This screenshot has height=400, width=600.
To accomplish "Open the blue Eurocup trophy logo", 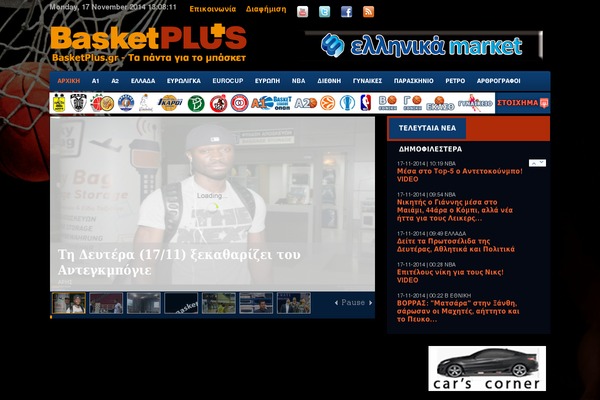I will point(347,103).
